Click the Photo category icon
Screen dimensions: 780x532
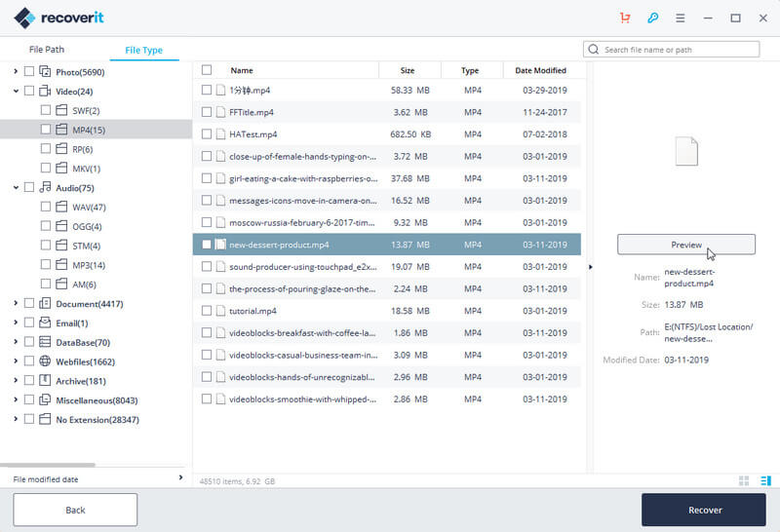(x=45, y=71)
